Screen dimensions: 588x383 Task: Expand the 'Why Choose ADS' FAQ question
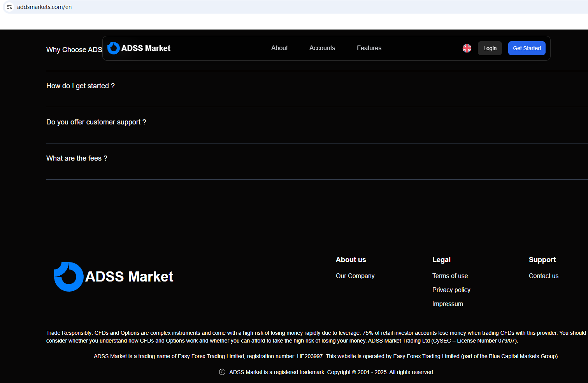click(x=74, y=50)
